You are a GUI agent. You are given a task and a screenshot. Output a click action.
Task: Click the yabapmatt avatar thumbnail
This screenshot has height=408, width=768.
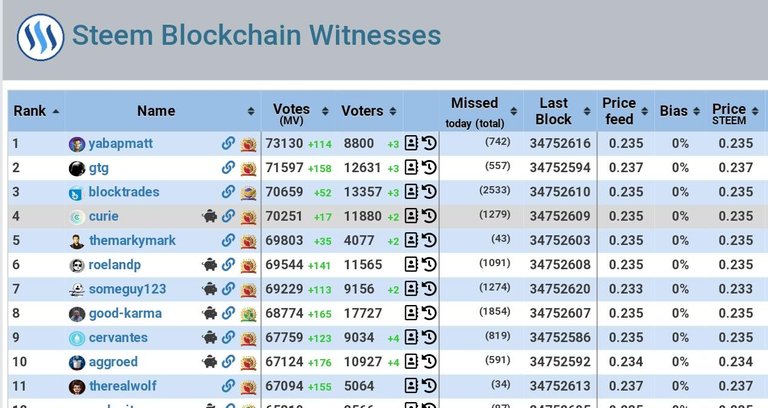click(77, 144)
